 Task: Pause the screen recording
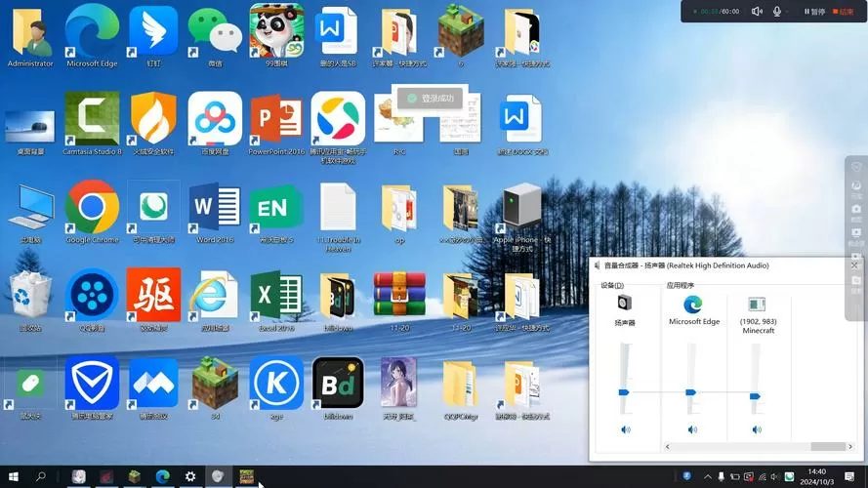coord(814,11)
